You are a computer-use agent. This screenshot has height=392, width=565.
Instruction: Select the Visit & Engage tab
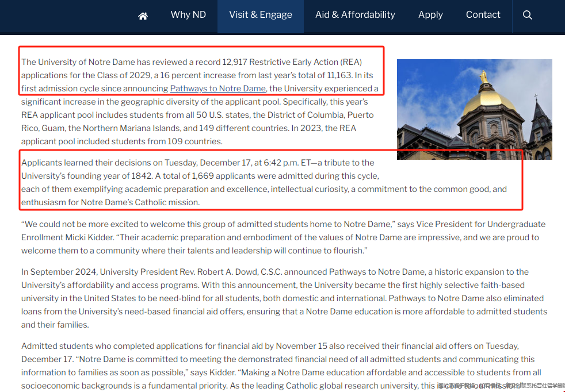(261, 16)
